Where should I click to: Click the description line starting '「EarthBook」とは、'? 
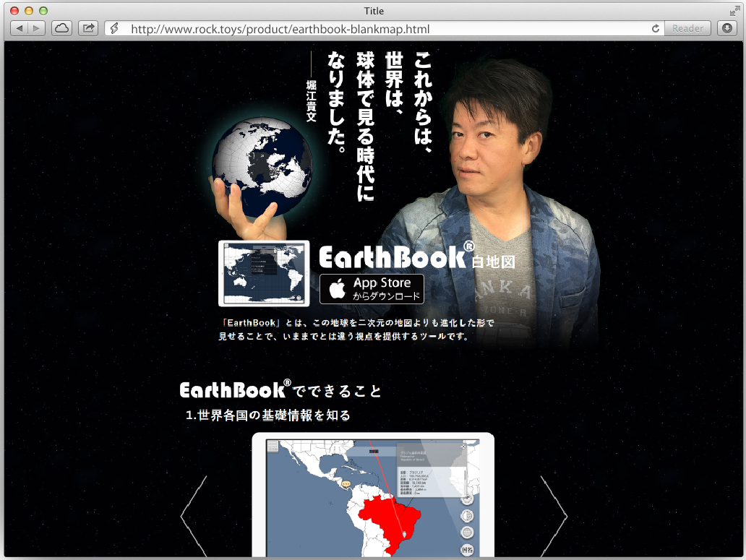click(357, 323)
